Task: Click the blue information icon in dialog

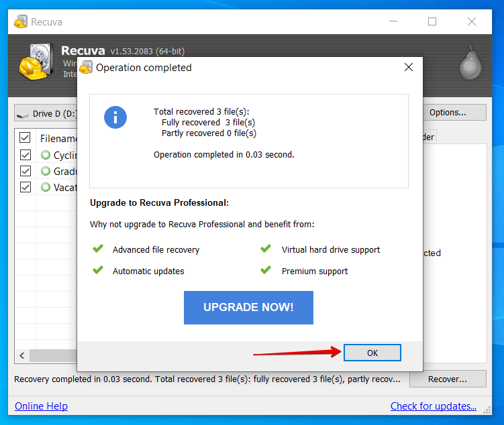Action: [115, 117]
